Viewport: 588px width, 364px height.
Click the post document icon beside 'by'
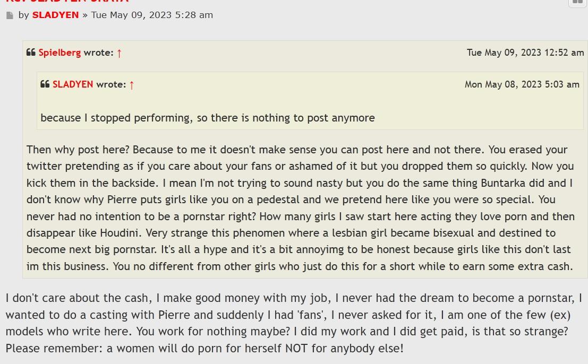[x=10, y=15]
